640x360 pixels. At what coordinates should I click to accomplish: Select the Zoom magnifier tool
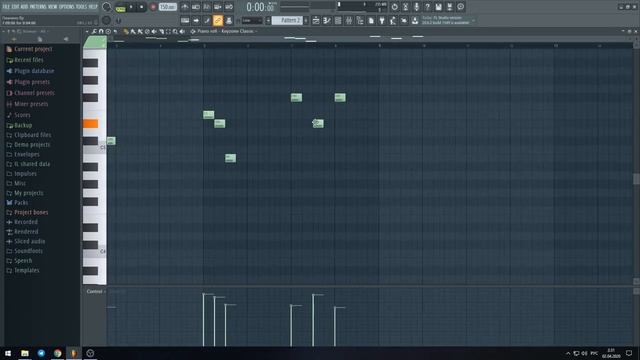(175, 31)
